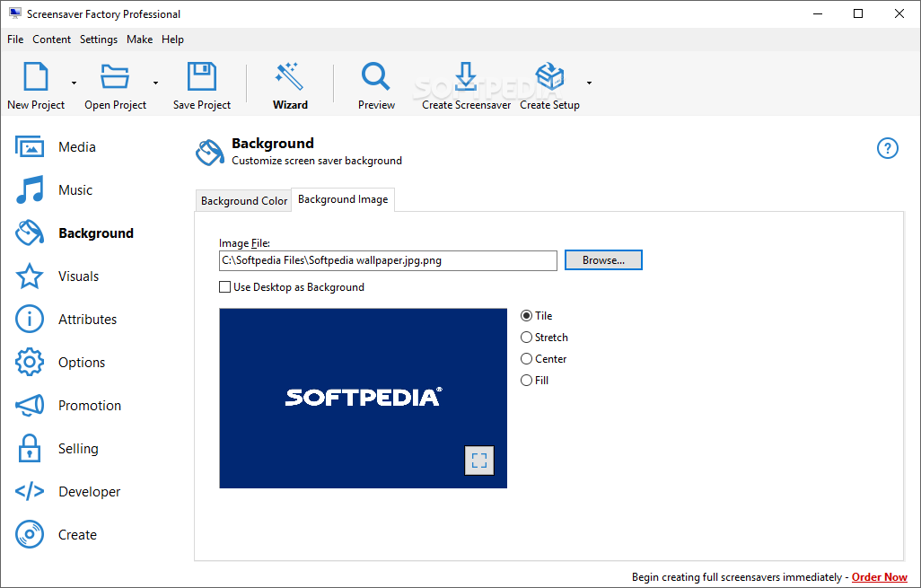Enable Use Desktop as Background checkbox
The height and width of the screenshot is (588, 921).
click(x=224, y=286)
